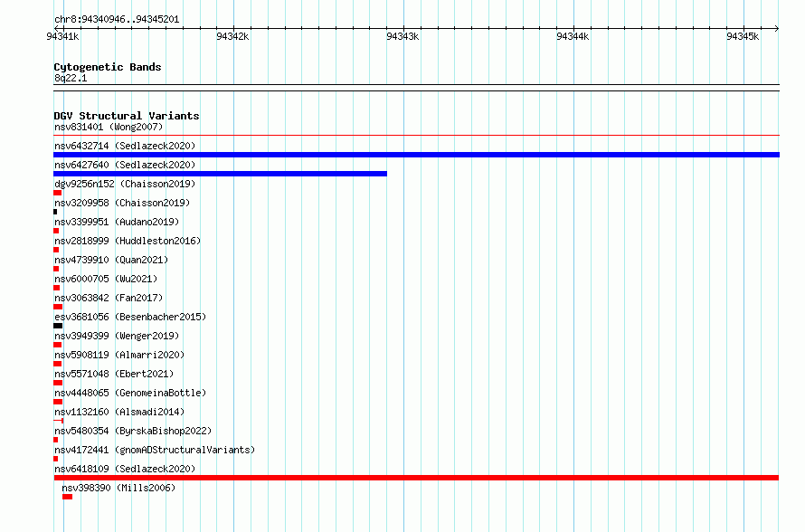Open nsv5908119 (Almarri2020) variant
The height and width of the screenshot is (532, 805).
pos(119,355)
